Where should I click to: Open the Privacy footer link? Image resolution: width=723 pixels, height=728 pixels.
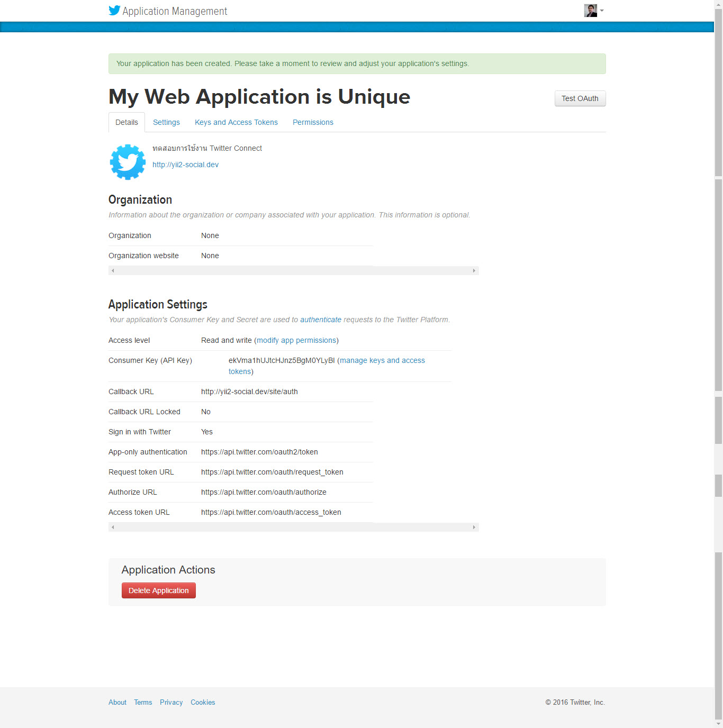pos(171,703)
